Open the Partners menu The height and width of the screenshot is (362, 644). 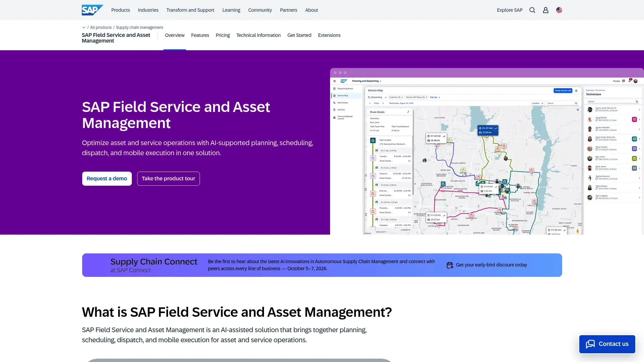pyautogui.click(x=288, y=10)
